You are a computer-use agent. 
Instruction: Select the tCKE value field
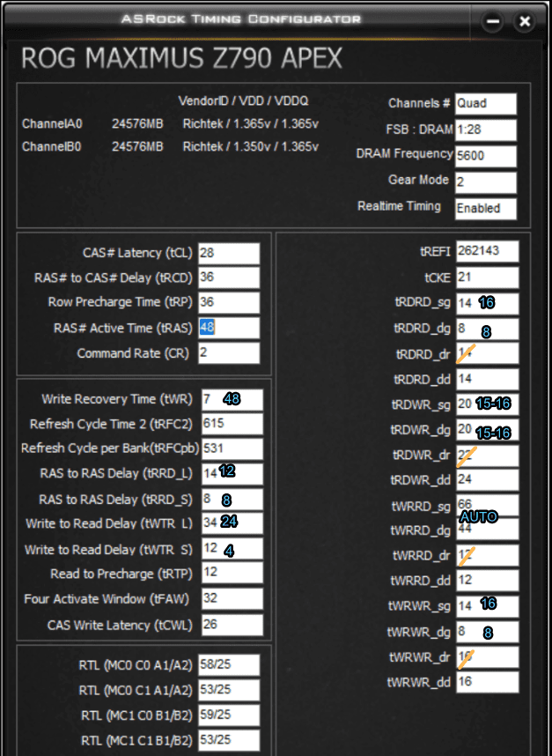488,278
